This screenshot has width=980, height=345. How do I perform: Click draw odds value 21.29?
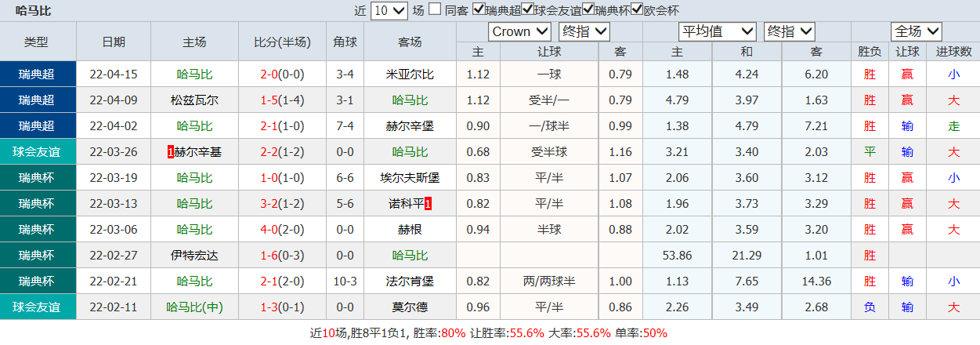point(747,256)
